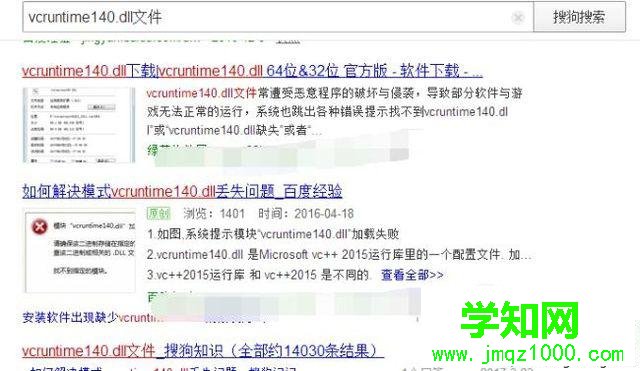Click the search box containing vcruntime140.dll文件
The width and height of the screenshot is (640, 371).
tap(278, 17)
